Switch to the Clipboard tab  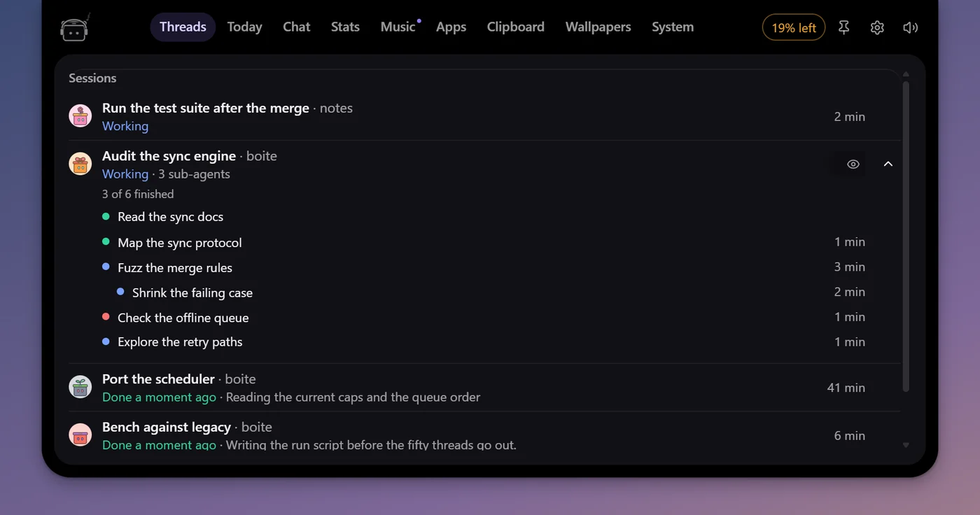tap(515, 27)
